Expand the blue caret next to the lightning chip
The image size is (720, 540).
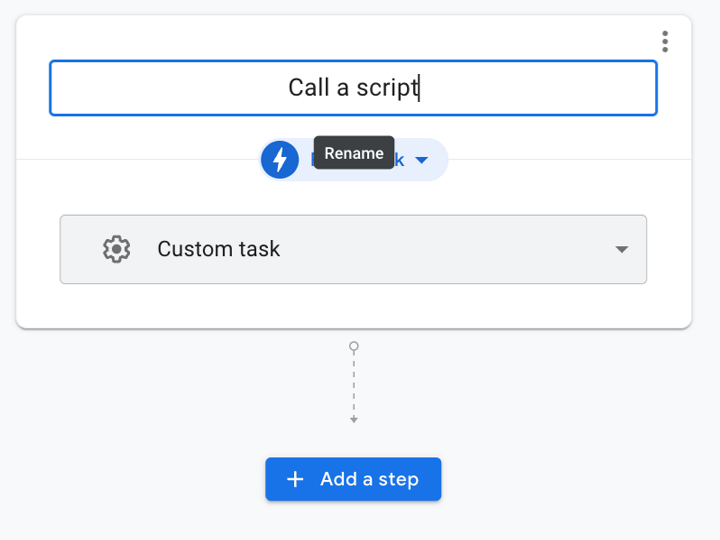click(422, 161)
